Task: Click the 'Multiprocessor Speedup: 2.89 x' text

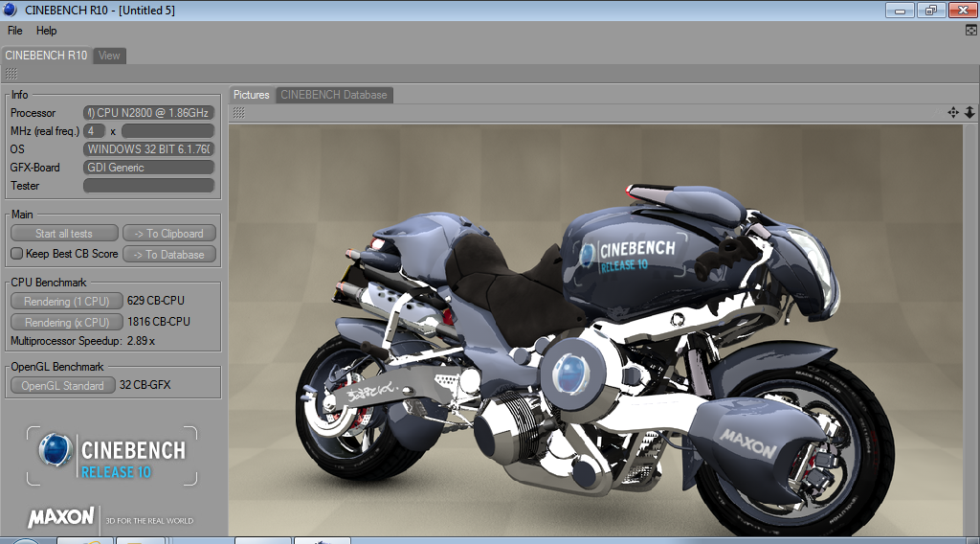Action: [82, 341]
